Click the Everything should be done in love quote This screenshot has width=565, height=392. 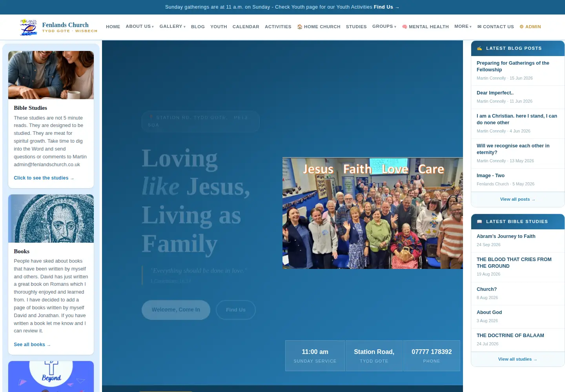coord(199,270)
